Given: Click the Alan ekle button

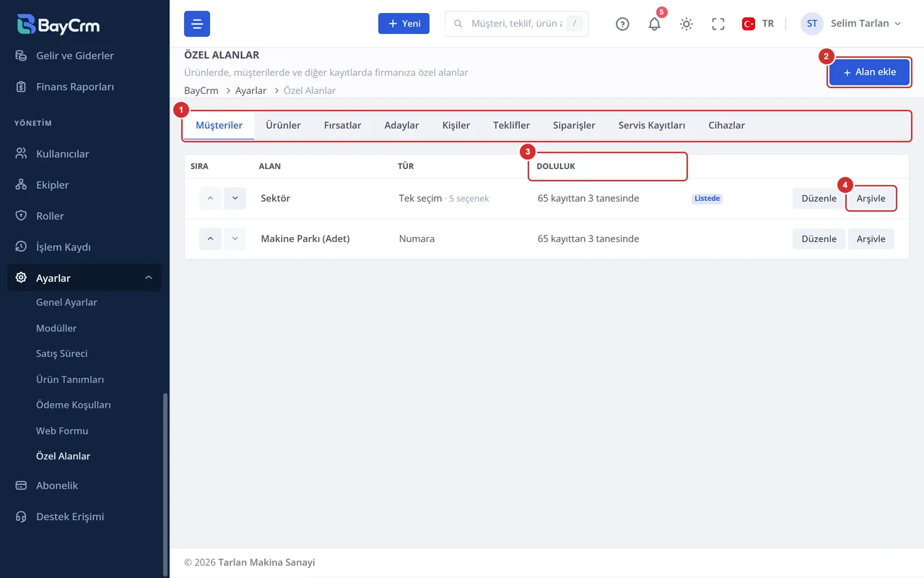Looking at the screenshot, I should [x=869, y=72].
